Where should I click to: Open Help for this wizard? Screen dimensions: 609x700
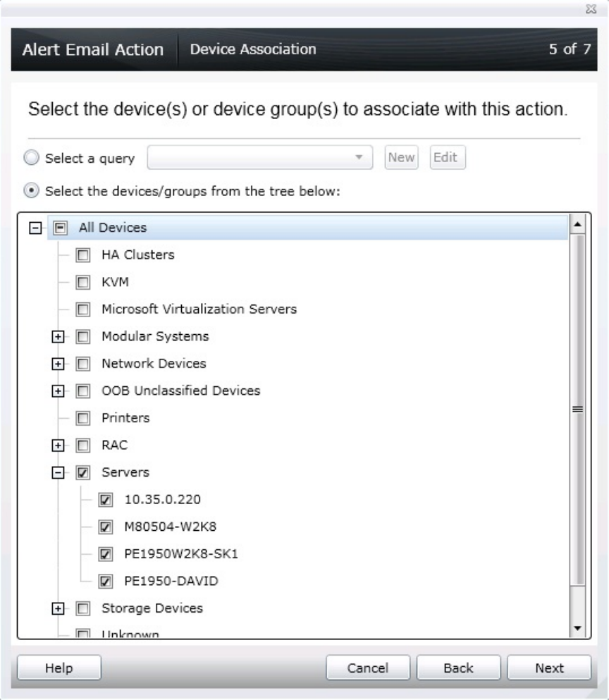pyautogui.click(x=59, y=668)
